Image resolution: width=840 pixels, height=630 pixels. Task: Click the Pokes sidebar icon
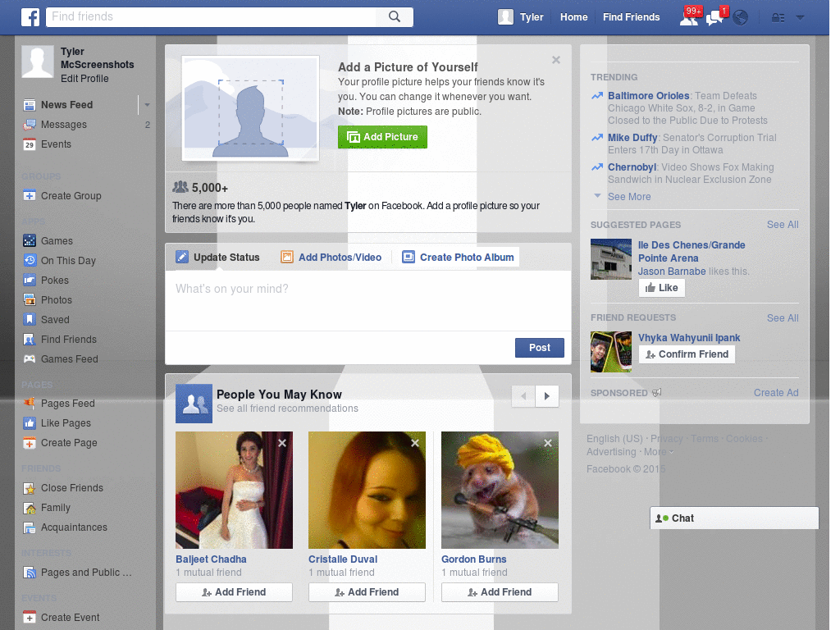tap(30, 281)
